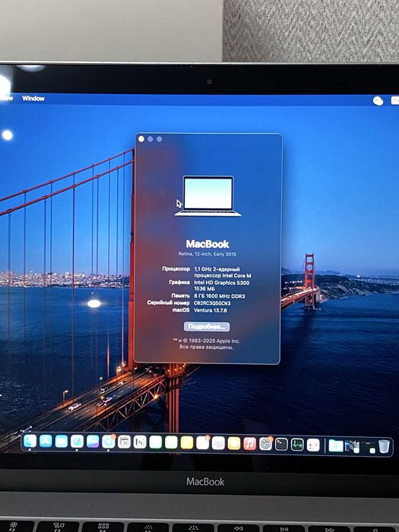Open the image stack next to Downloads folder

pyautogui.click(x=352, y=446)
